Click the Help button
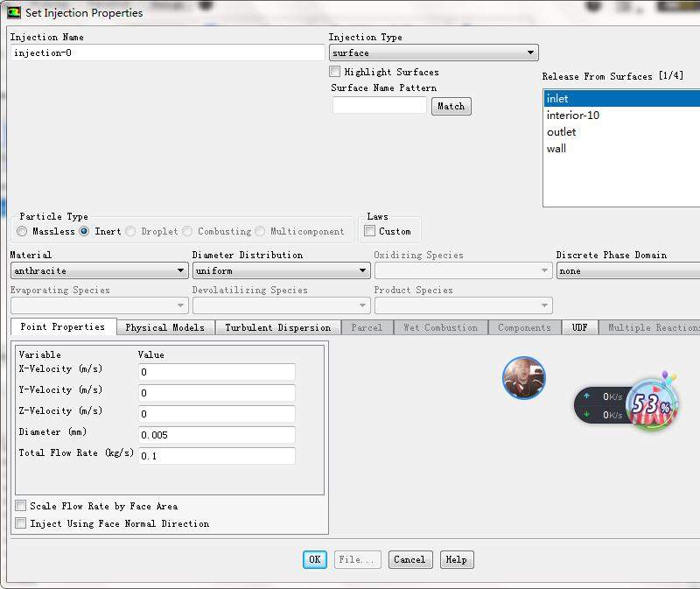The image size is (700, 589). [x=457, y=559]
